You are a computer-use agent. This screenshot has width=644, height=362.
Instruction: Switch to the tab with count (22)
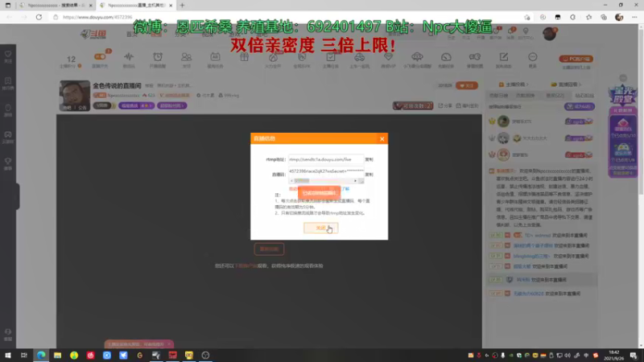(555, 95)
